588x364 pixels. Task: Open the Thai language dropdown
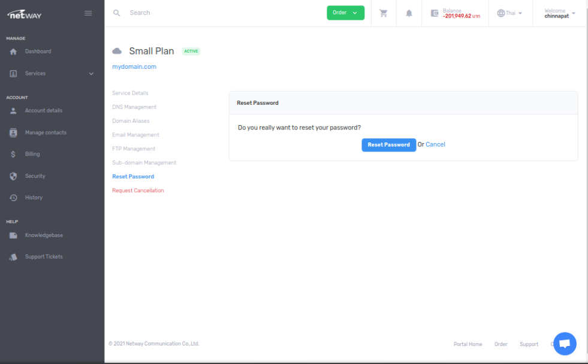[509, 13]
